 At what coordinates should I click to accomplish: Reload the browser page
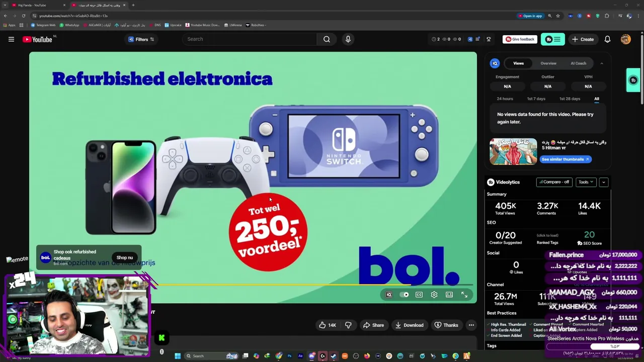(24, 16)
